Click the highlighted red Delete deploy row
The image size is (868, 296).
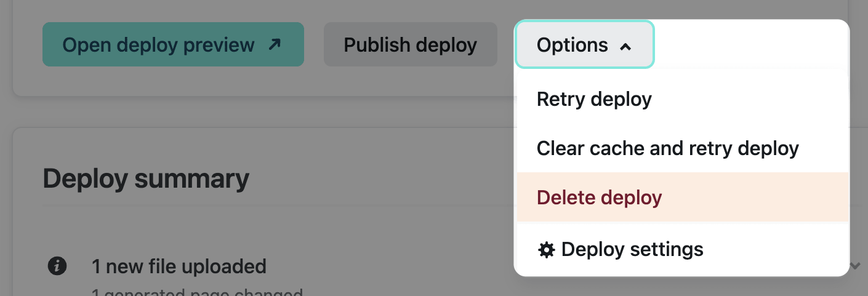[x=682, y=198]
